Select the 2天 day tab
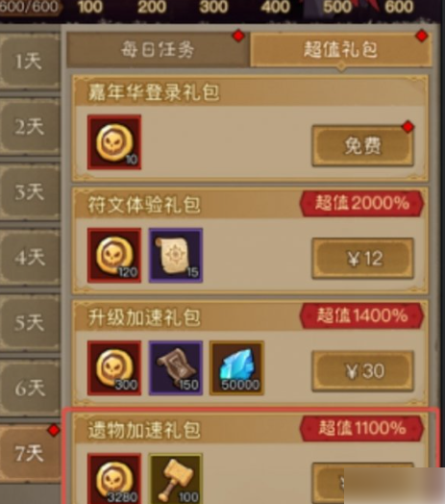 [x=29, y=126]
